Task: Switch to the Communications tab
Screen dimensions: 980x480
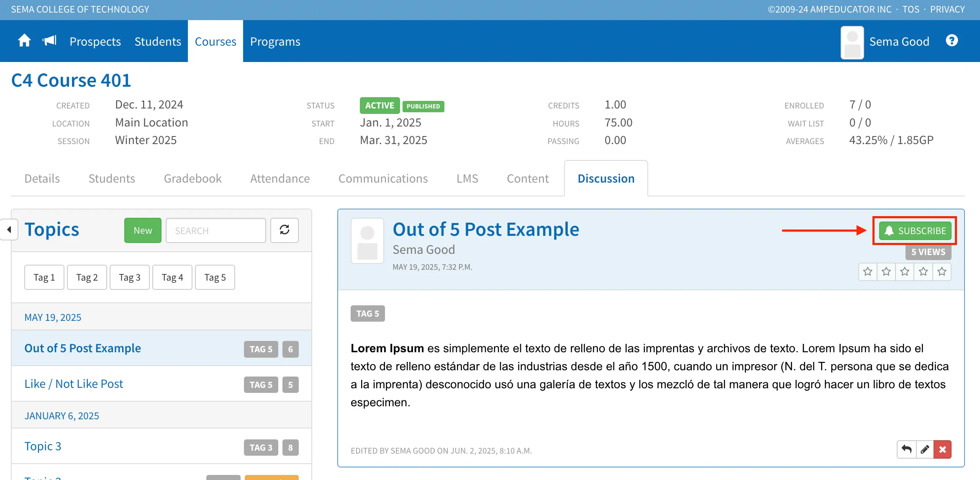Action: (x=383, y=178)
